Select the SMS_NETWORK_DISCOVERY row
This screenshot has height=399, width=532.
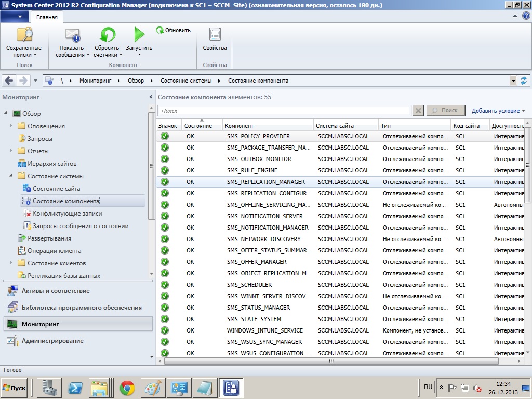pyautogui.click(x=340, y=239)
